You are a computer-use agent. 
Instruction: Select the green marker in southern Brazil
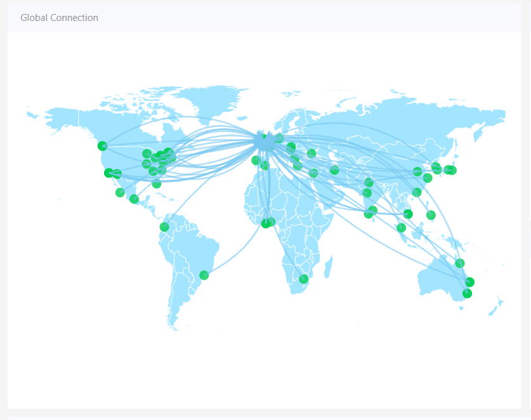click(x=204, y=275)
